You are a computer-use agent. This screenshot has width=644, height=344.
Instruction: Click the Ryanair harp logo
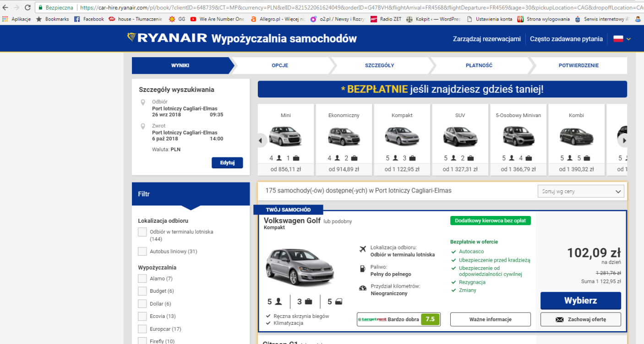pyautogui.click(x=131, y=38)
